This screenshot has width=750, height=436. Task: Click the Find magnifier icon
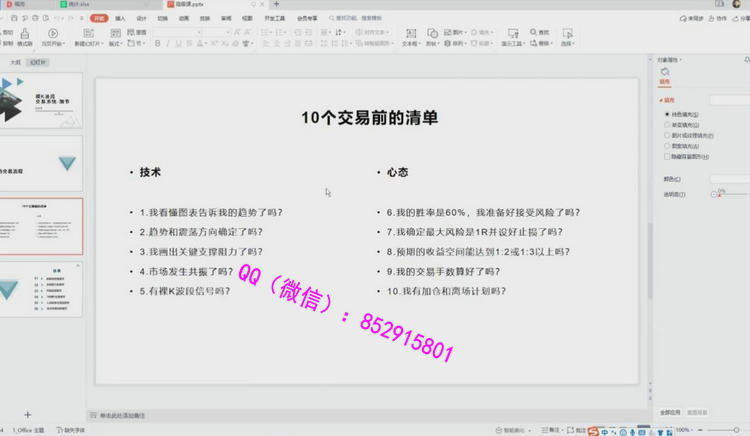[x=534, y=33]
